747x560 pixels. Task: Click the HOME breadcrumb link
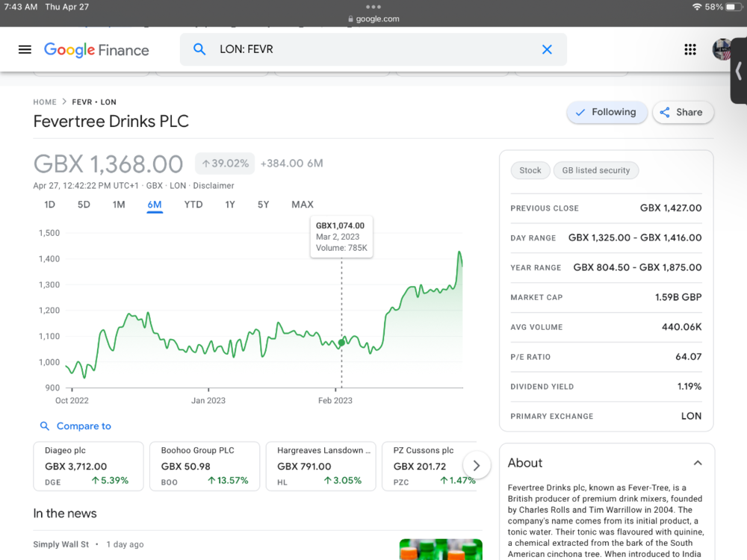pos(45,102)
